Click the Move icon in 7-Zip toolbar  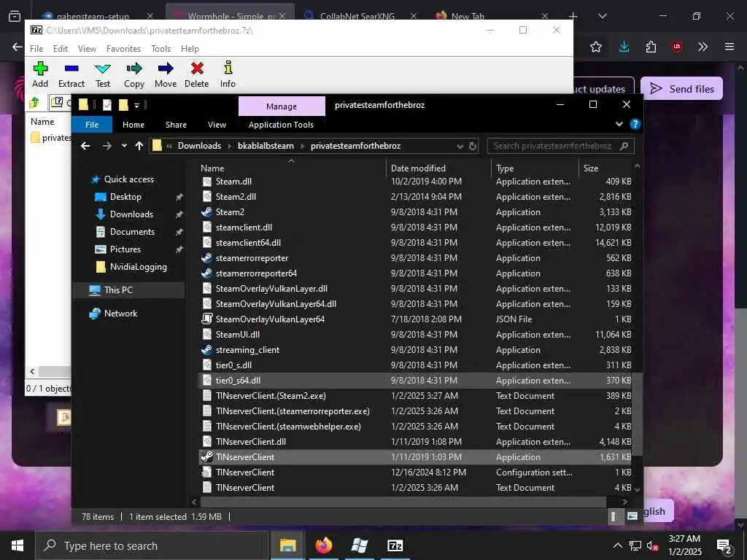tap(166, 69)
